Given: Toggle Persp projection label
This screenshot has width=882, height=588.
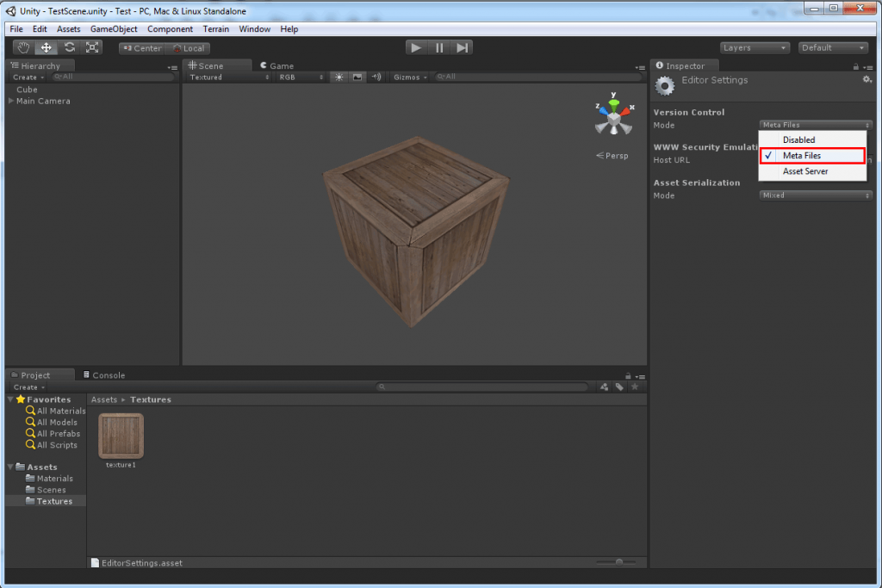Looking at the screenshot, I should point(612,156).
